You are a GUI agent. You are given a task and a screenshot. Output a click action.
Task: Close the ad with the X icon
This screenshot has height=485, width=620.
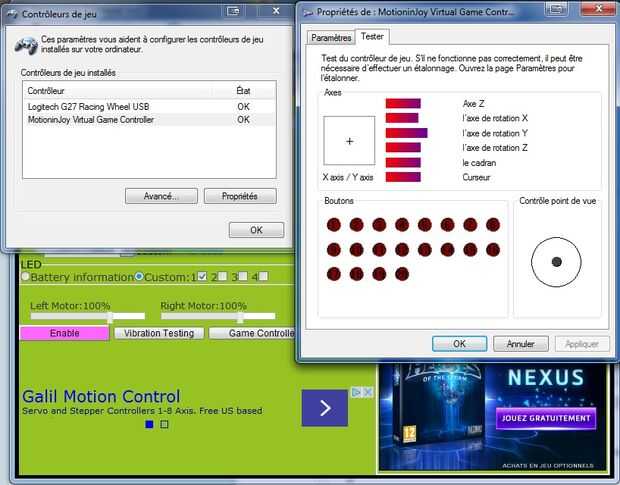click(368, 392)
